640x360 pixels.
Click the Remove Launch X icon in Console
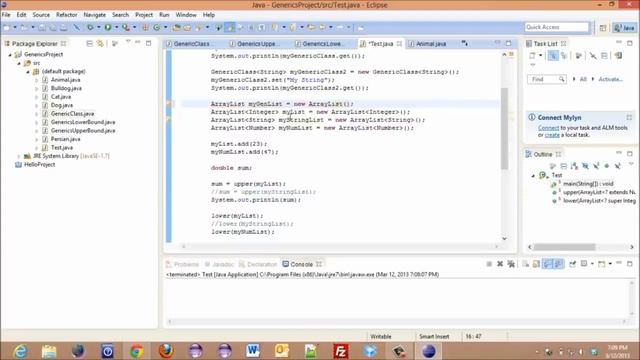[x=500, y=264]
